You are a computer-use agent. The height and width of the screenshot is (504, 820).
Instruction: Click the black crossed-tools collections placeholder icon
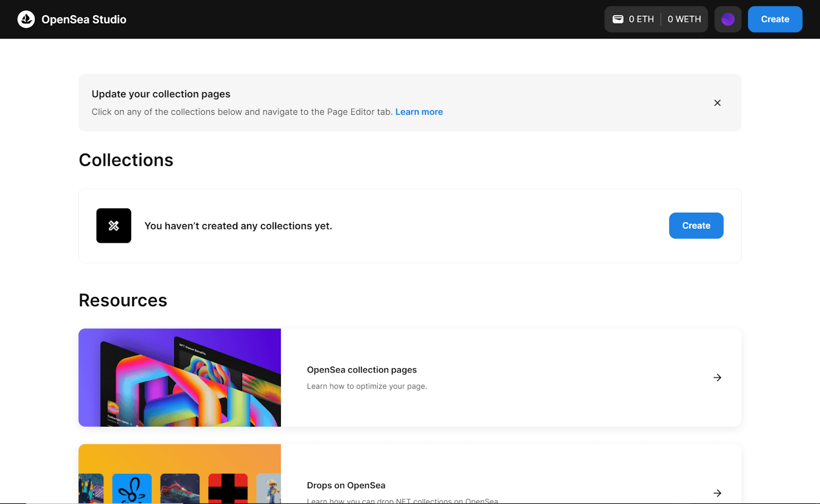pos(113,225)
